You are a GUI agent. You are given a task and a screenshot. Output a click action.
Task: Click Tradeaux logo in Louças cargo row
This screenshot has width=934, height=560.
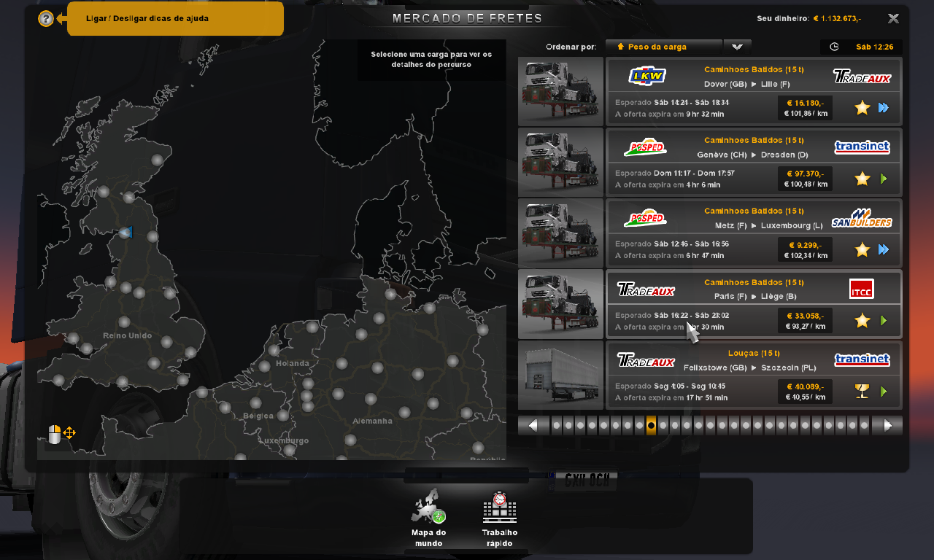(646, 360)
